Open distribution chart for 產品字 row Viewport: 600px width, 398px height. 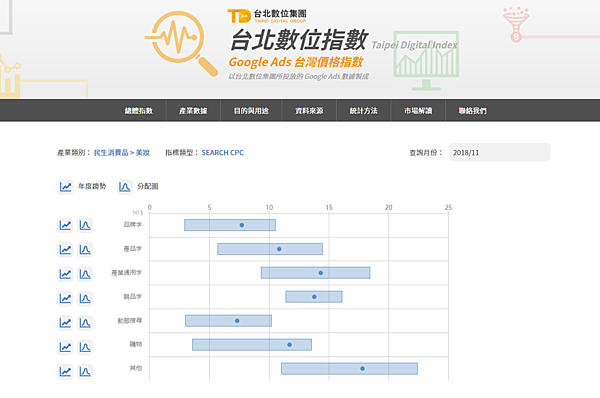point(85,250)
